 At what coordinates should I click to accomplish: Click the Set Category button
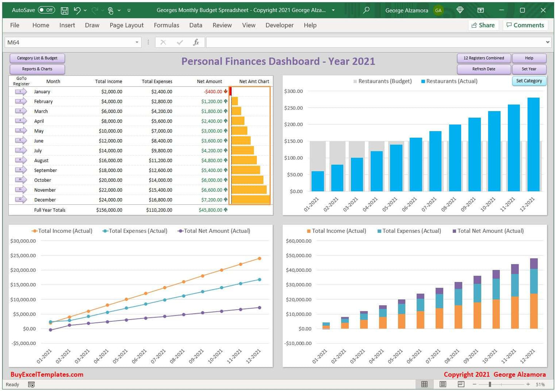[529, 81]
